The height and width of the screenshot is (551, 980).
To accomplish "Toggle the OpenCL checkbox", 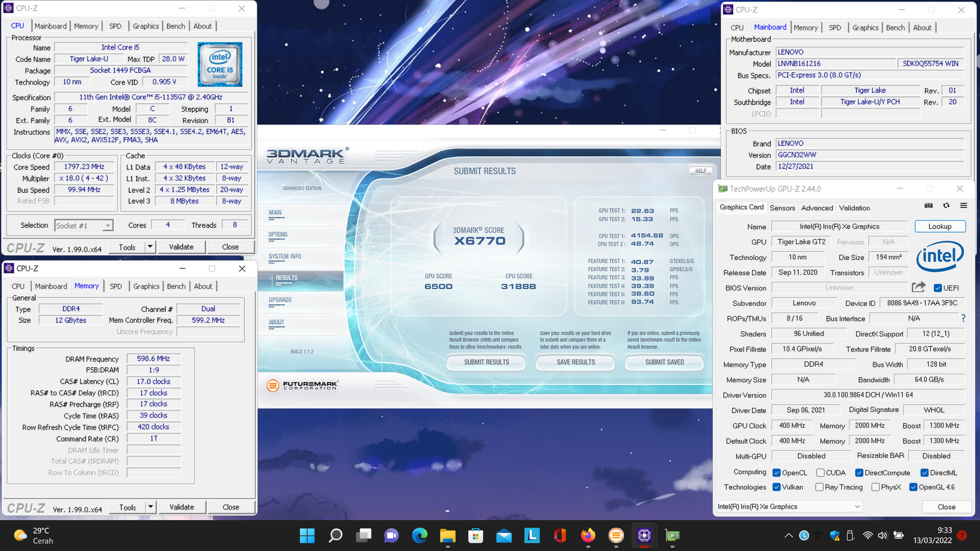I will (x=776, y=473).
